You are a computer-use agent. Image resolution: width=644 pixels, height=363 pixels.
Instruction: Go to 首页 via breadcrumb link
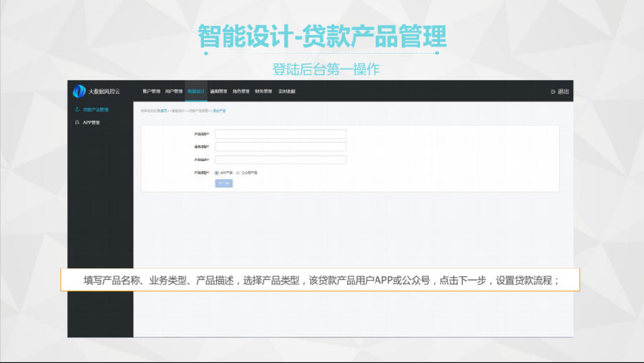click(165, 111)
